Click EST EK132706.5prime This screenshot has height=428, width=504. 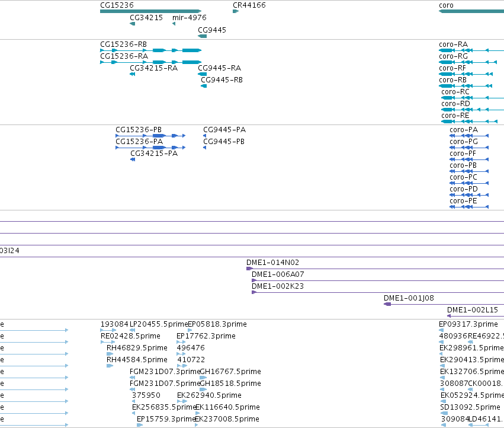point(442,378)
